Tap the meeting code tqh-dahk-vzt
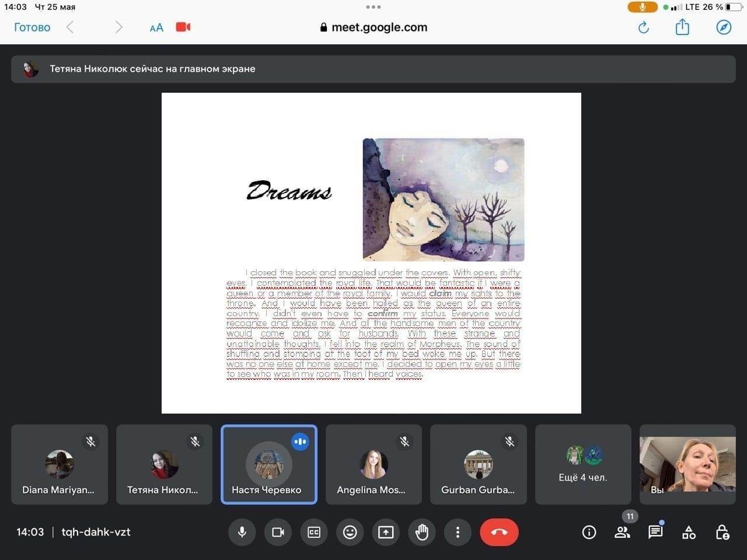This screenshot has width=747, height=560. (x=96, y=532)
